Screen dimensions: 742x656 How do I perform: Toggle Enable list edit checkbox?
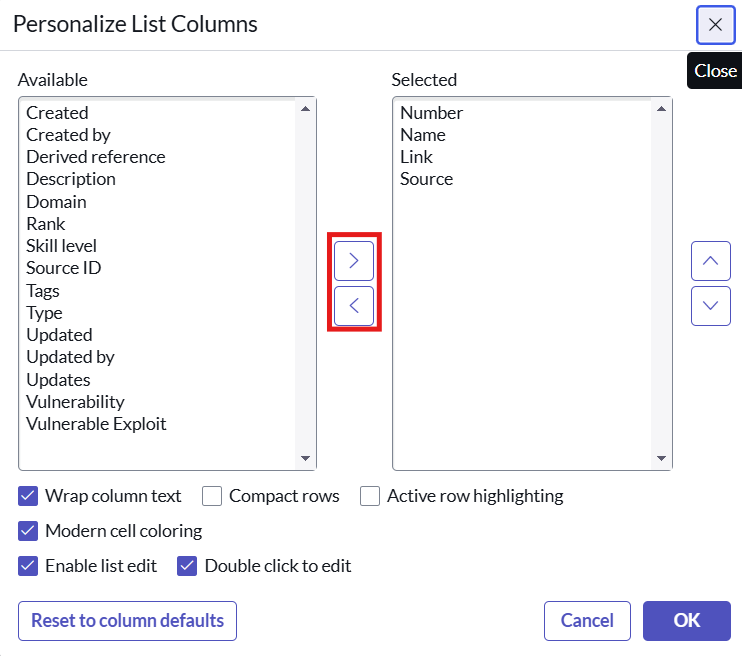pos(28,566)
